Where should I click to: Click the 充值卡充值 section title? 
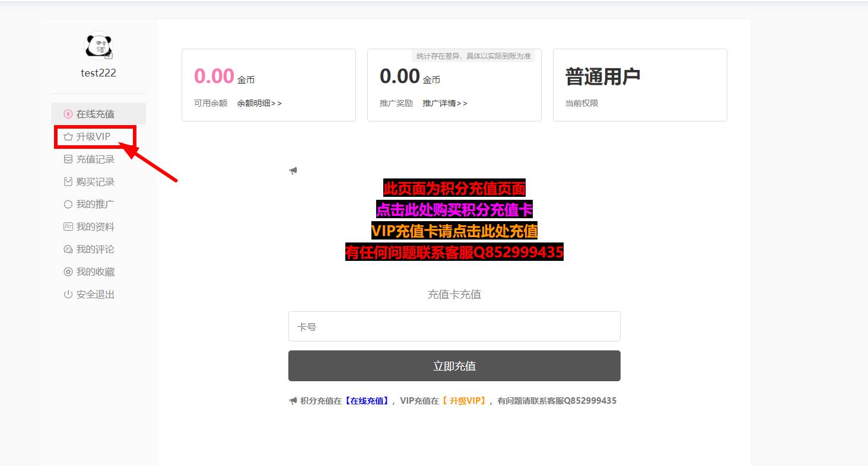coord(454,295)
